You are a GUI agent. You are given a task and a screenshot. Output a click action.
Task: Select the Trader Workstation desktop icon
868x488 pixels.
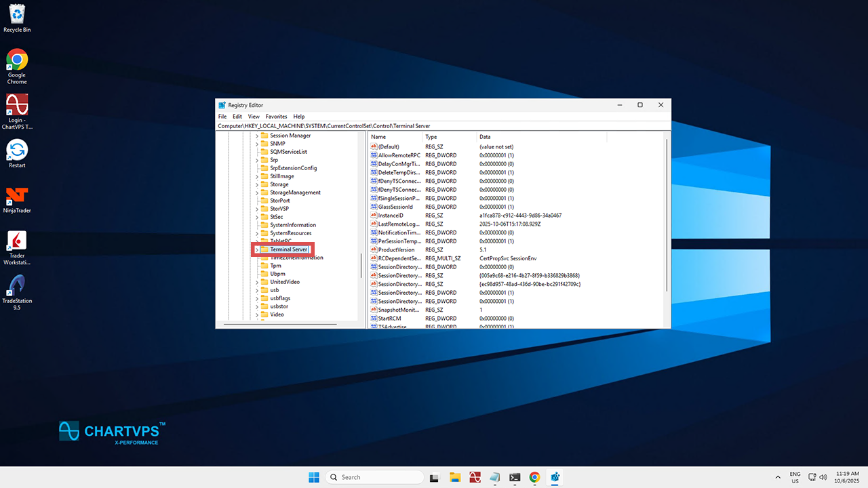click(x=17, y=242)
